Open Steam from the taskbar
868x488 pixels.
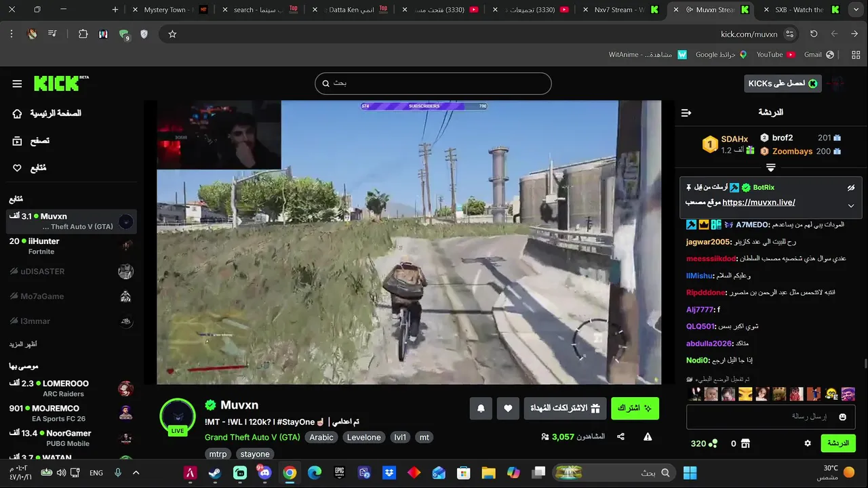215,472
